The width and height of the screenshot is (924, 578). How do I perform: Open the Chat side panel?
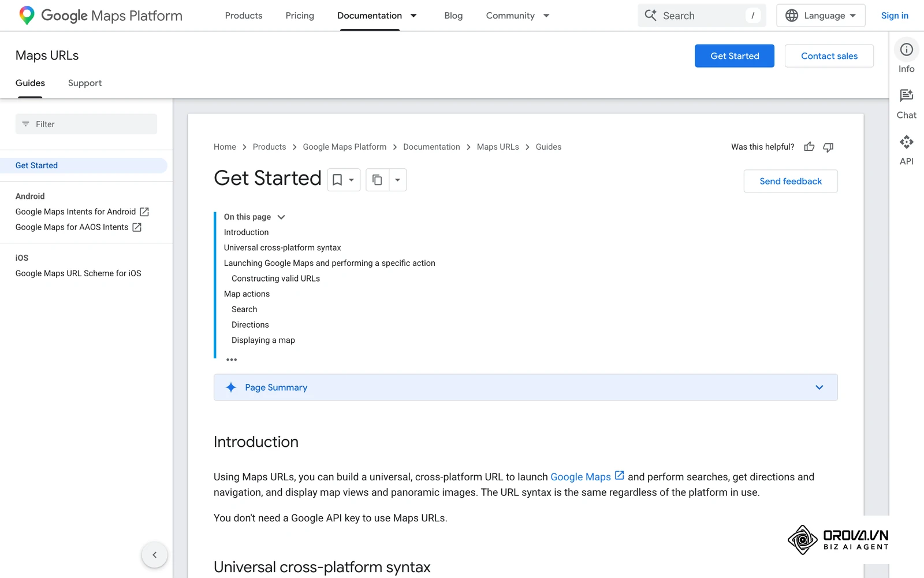click(x=906, y=104)
